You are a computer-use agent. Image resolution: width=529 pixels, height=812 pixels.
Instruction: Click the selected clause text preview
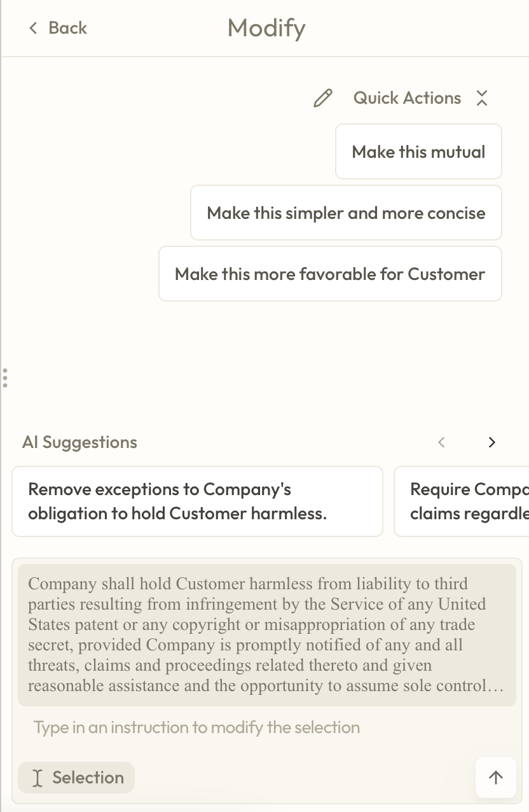[x=266, y=634]
